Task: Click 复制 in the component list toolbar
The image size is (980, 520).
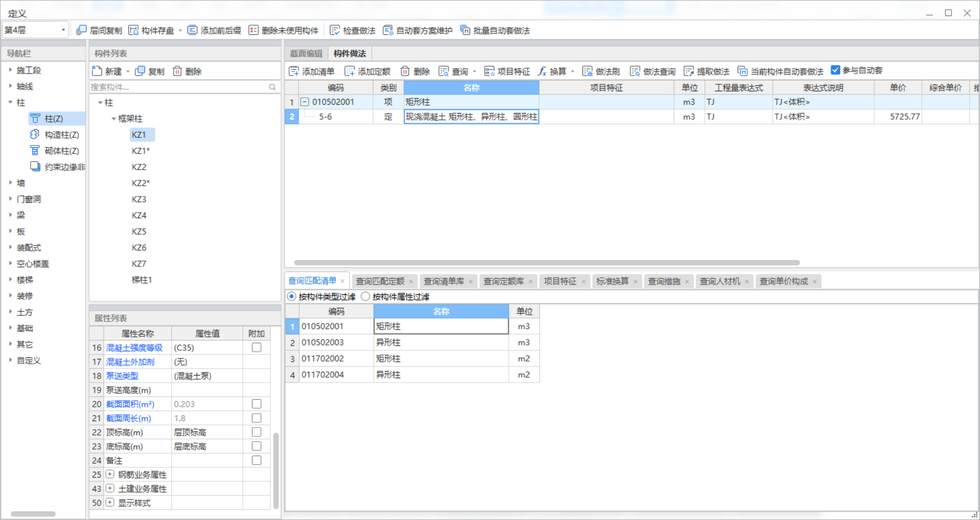Action: pyautogui.click(x=150, y=71)
